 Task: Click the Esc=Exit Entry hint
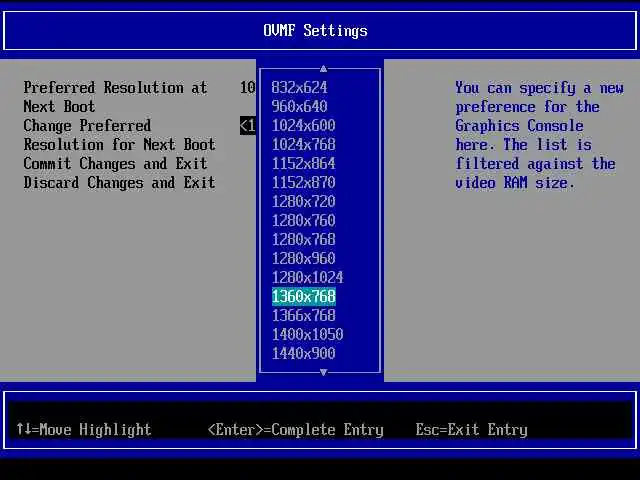point(471,430)
